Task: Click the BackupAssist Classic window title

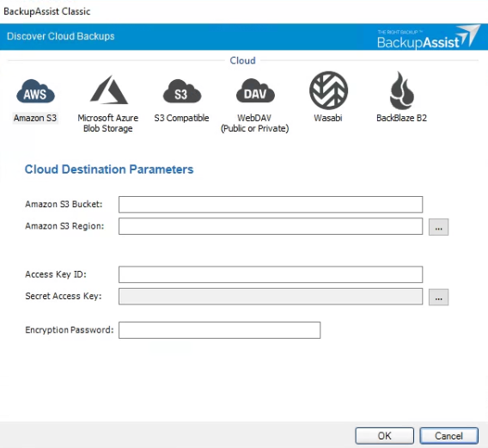Action: click(x=47, y=11)
